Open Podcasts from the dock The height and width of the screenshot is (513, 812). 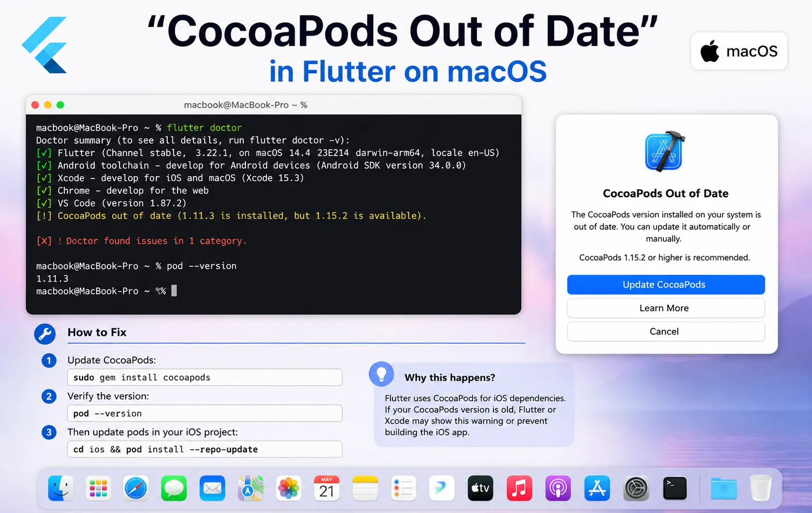point(558,488)
